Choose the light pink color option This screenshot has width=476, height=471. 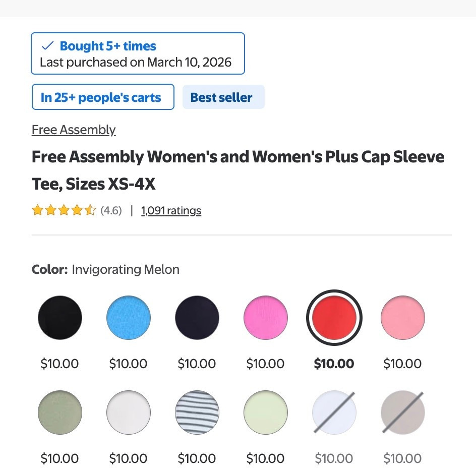402,317
